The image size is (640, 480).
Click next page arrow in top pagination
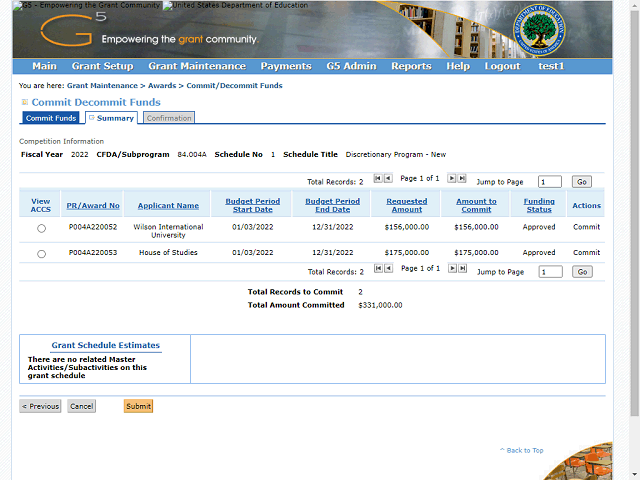[451, 178]
